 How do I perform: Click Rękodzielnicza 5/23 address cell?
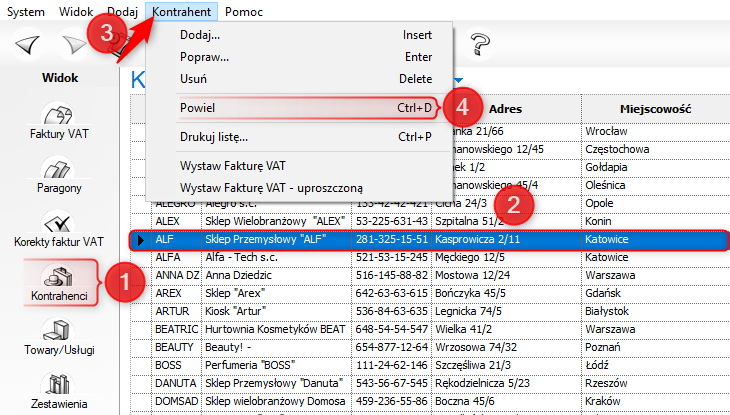507,383
